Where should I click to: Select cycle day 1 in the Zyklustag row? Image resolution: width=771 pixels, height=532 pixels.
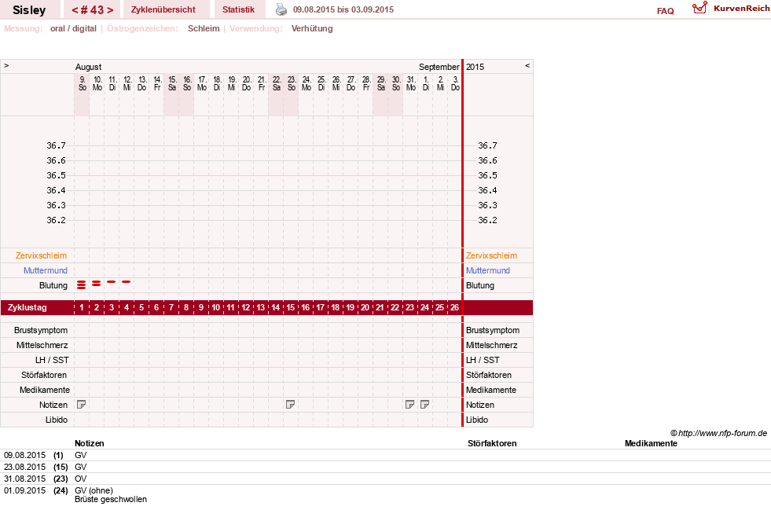click(82, 307)
